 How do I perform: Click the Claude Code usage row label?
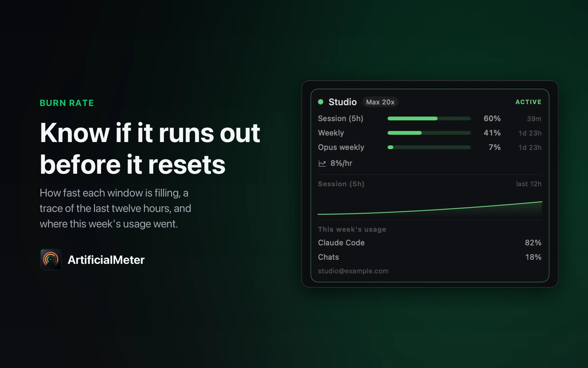pyautogui.click(x=341, y=243)
